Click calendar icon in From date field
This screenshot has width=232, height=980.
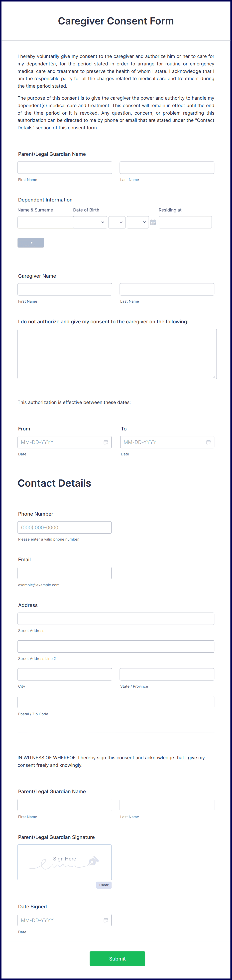[x=106, y=442]
